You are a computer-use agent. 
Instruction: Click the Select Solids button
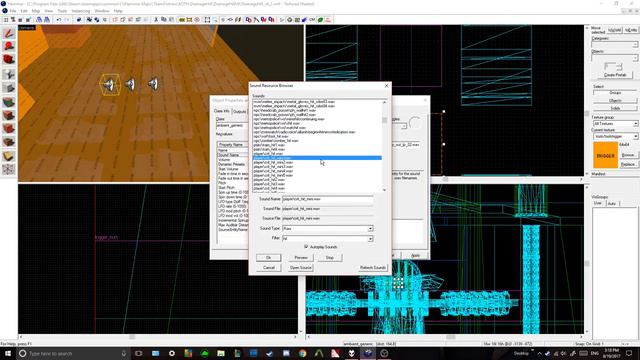(x=615, y=108)
